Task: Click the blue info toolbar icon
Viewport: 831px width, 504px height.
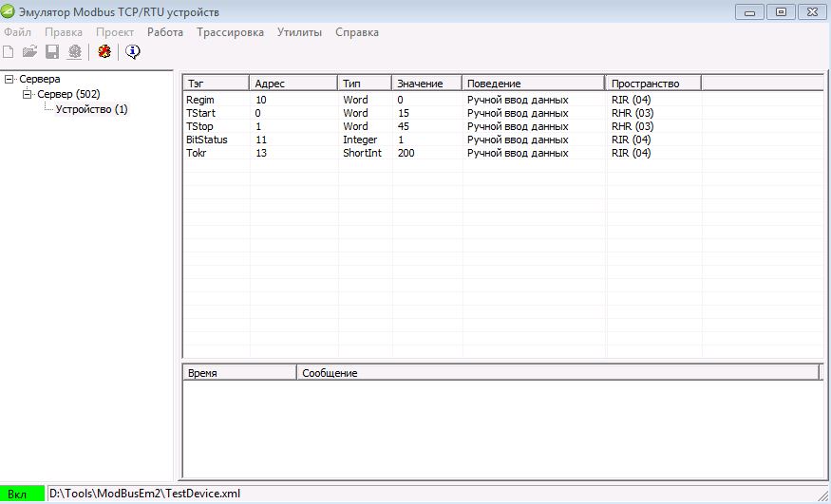Action: [x=133, y=52]
